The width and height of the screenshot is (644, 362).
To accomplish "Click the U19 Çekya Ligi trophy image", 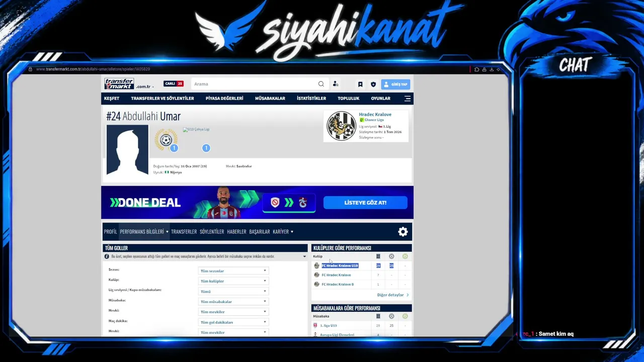I will [x=196, y=129].
